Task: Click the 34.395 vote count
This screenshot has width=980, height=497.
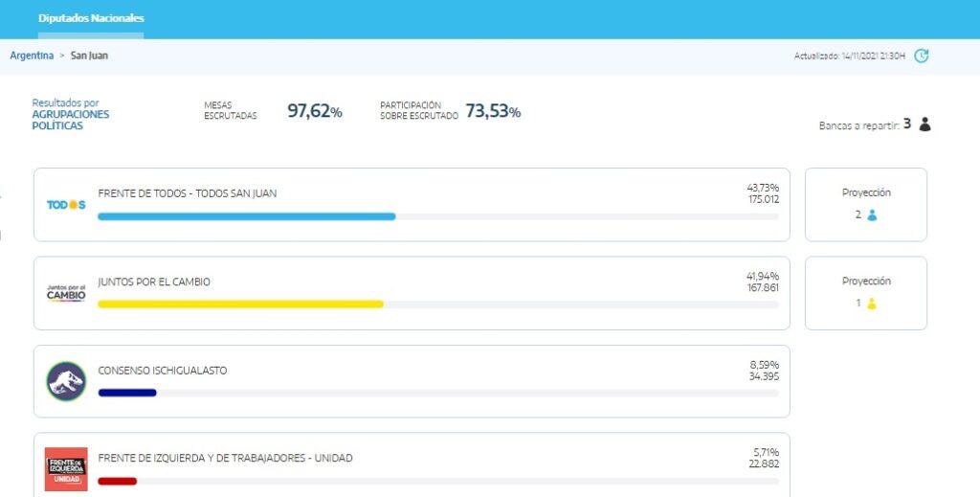Action: point(765,376)
